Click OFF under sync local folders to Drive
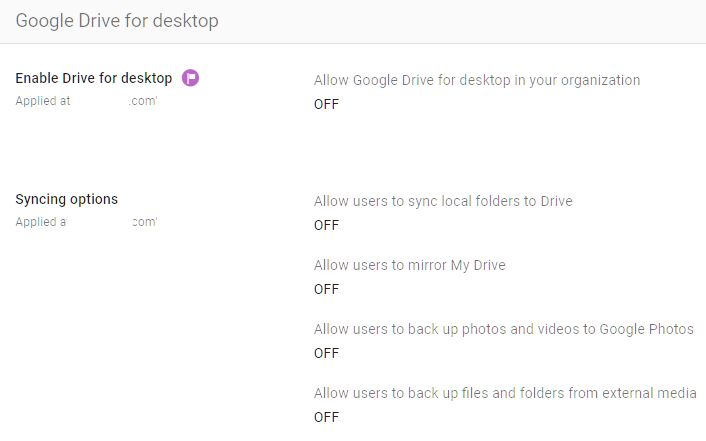This screenshot has width=706, height=441. click(326, 225)
